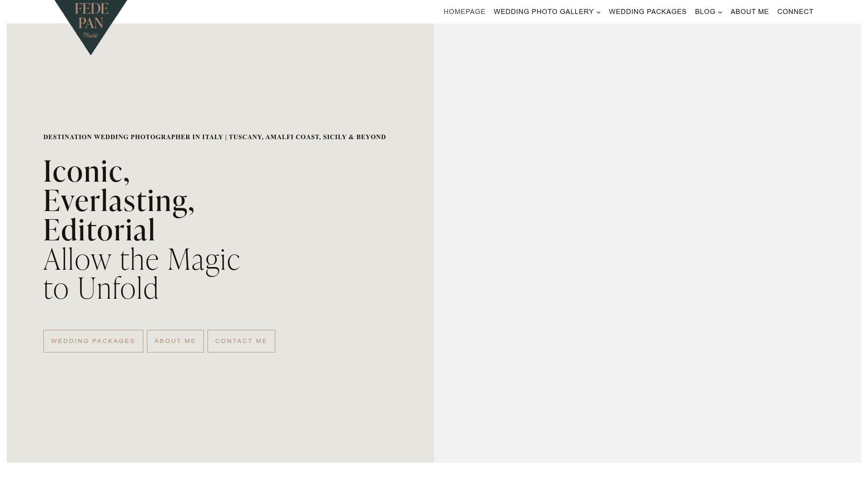Select the Allow the Magic to Unfold text
868x488 pixels.
click(x=142, y=274)
